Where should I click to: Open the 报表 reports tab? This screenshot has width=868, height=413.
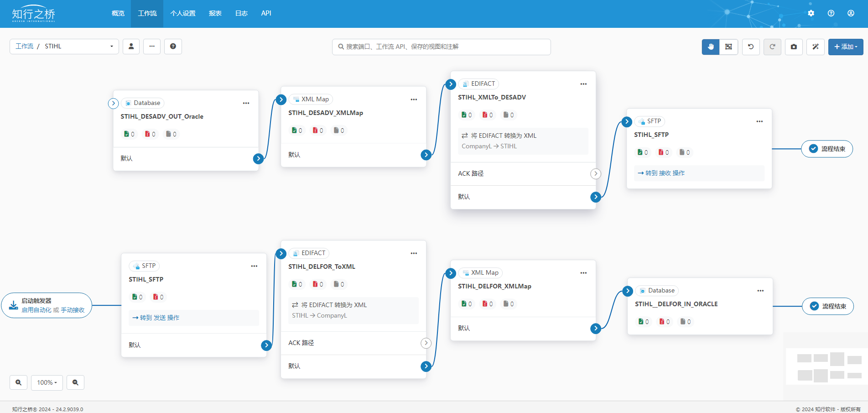coord(215,13)
